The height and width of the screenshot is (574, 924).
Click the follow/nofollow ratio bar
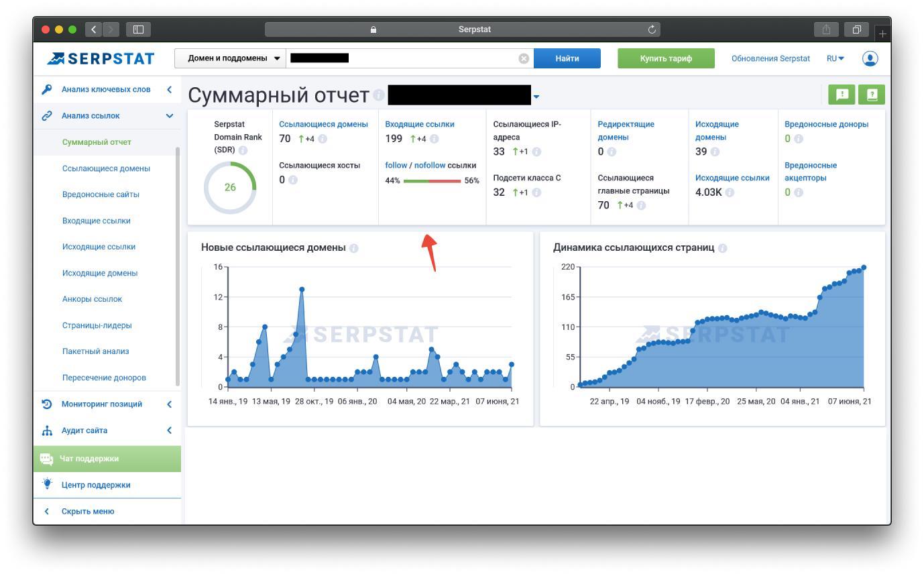pyautogui.click(x=432, y=181)
